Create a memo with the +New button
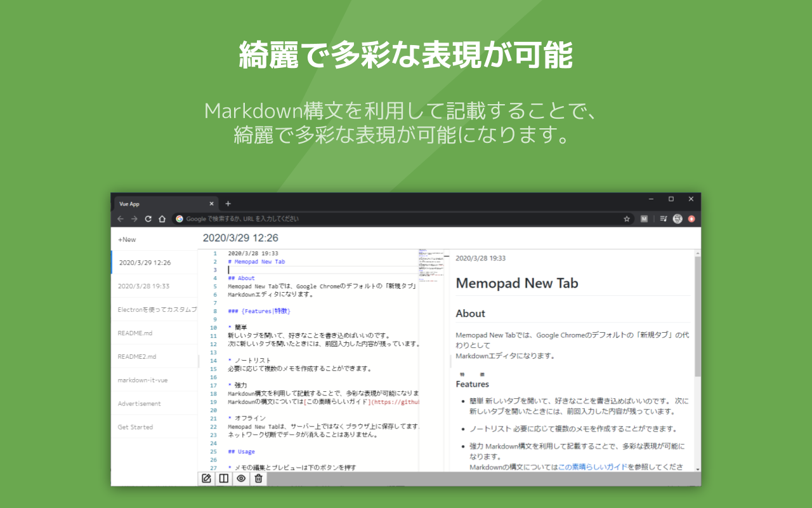This screenshot has width=812, height=508. point(126,239)
